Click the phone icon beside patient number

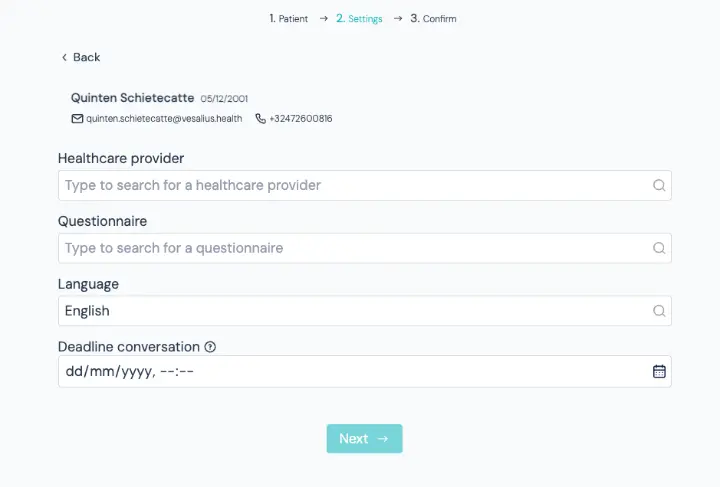(260, 119)
